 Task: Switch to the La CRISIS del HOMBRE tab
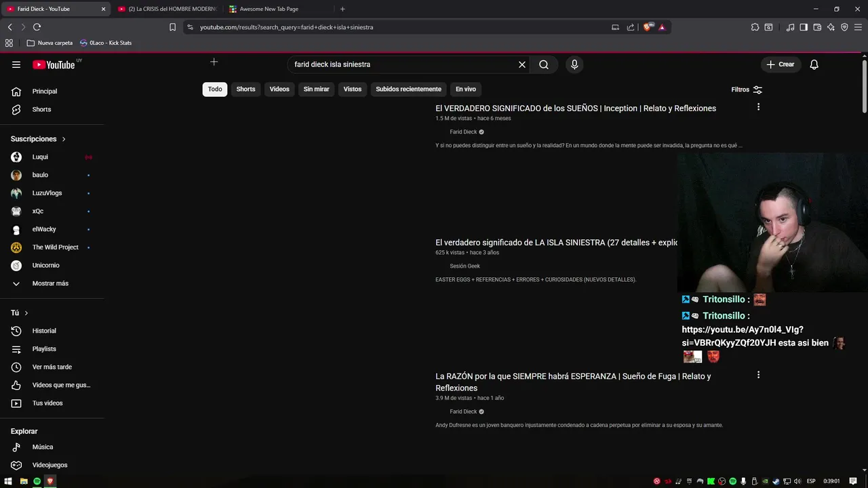pyautogui.click(x=167, y=9)
